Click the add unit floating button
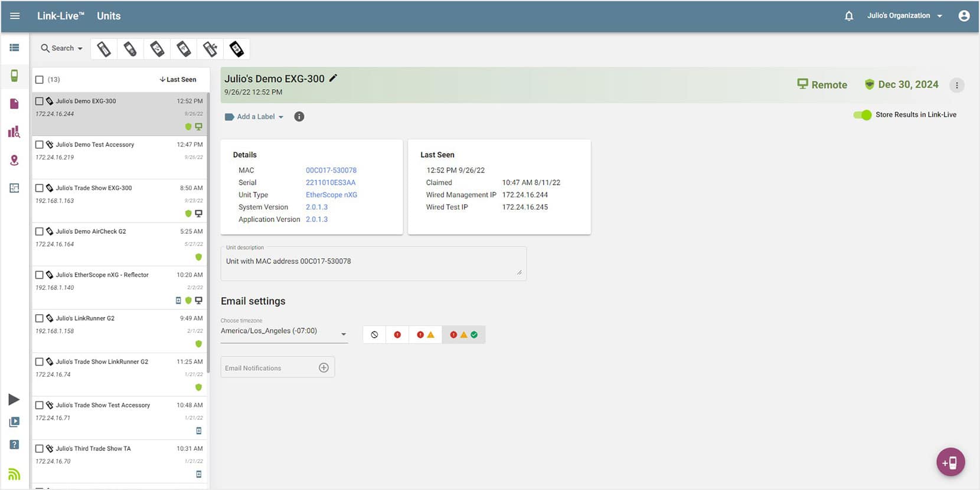Viewport: 980px width, 490px height. (x=950, y=462)
